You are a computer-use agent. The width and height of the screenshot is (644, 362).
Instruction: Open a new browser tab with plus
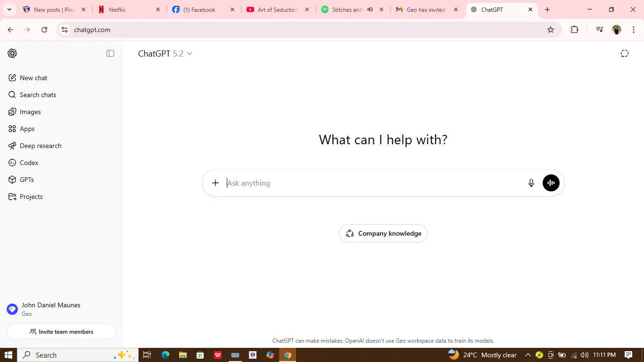point(547,9)
